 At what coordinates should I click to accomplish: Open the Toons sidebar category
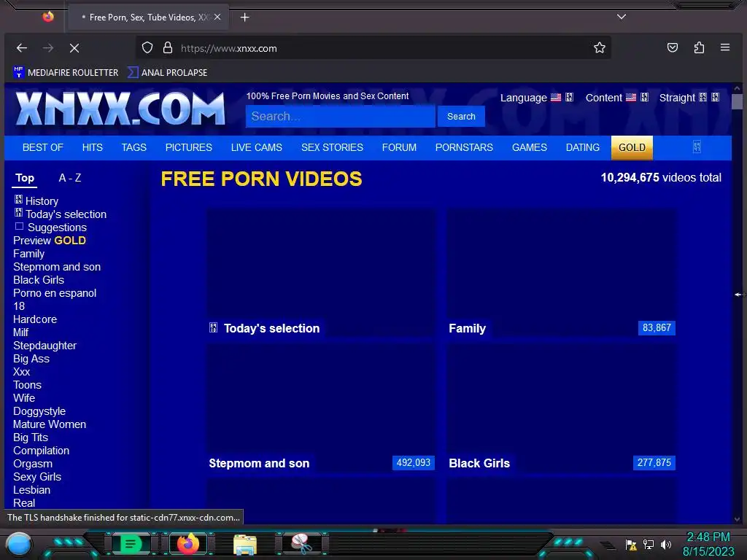pyautogui.click(x=27, y=385)
